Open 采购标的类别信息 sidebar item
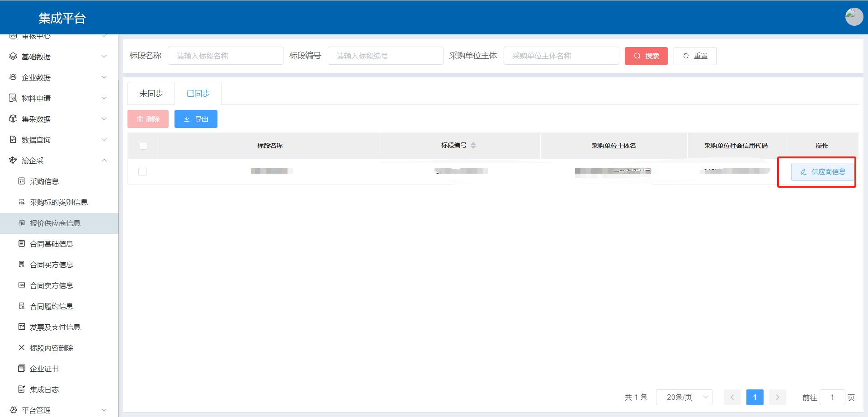Viewport: 868px width, 417px height. [x=58, y=202]
